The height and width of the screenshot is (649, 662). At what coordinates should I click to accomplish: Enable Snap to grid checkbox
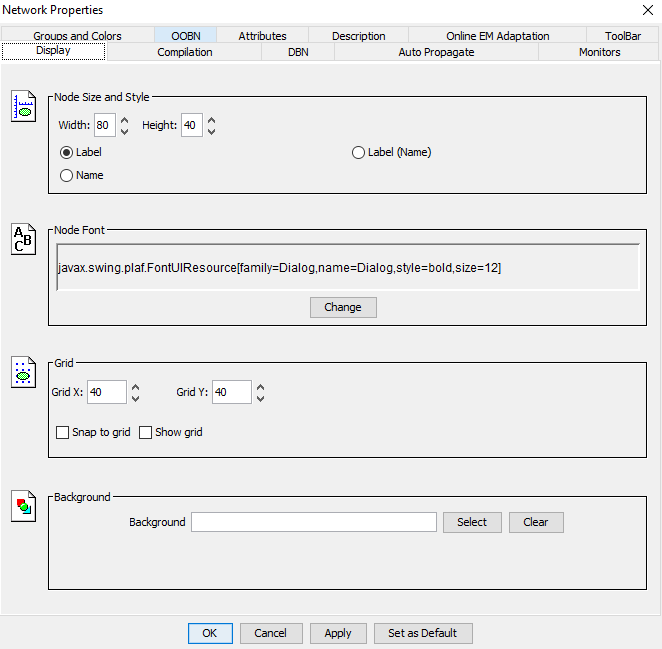point(63,432)
